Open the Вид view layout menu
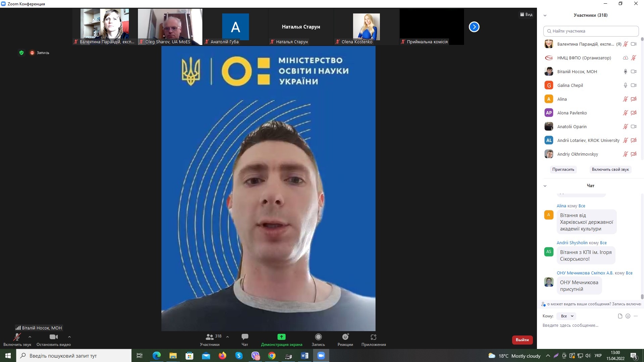The image size is (644, 362). [526, 14]
